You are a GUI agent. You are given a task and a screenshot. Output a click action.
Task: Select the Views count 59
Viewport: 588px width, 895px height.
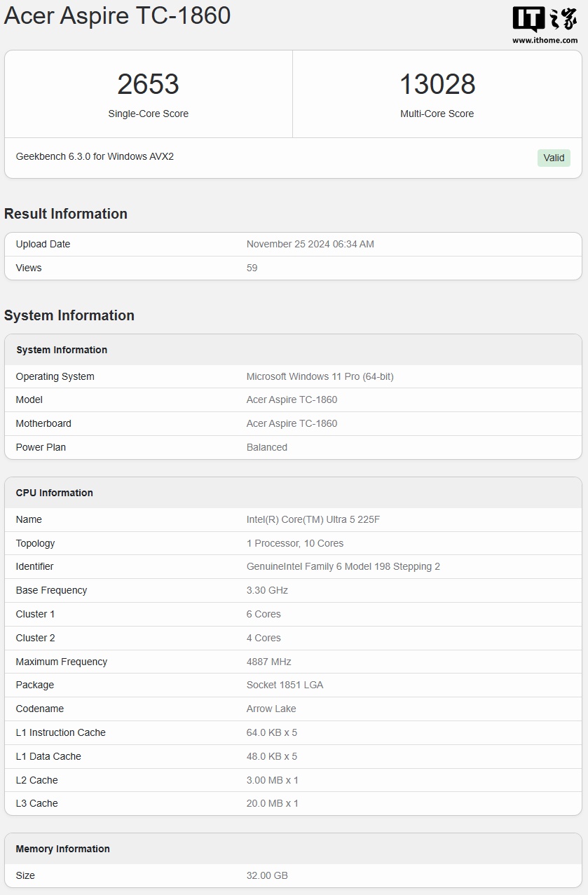[252, 268]
